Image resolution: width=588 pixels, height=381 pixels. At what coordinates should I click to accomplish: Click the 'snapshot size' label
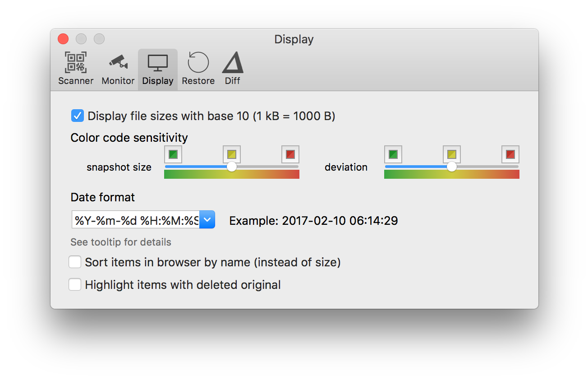[119, 167]
